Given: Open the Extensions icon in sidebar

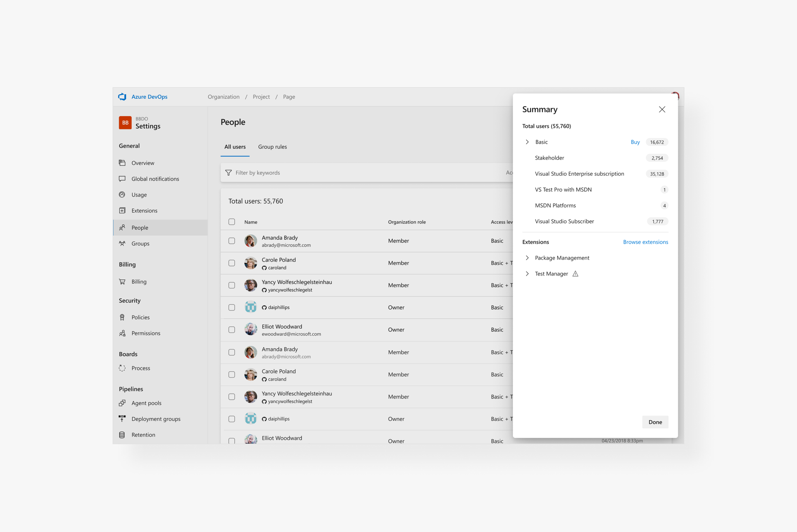Looking at the screenshot, I should tap(122, 210).
